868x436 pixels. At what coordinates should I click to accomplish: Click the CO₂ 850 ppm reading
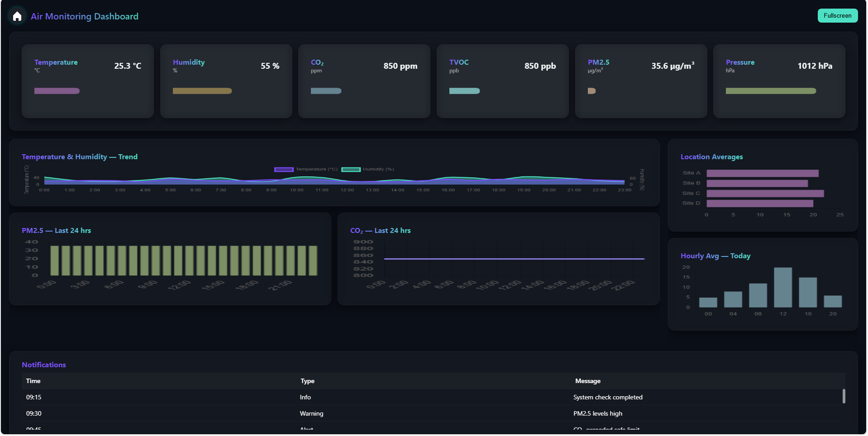click(400, 66)
